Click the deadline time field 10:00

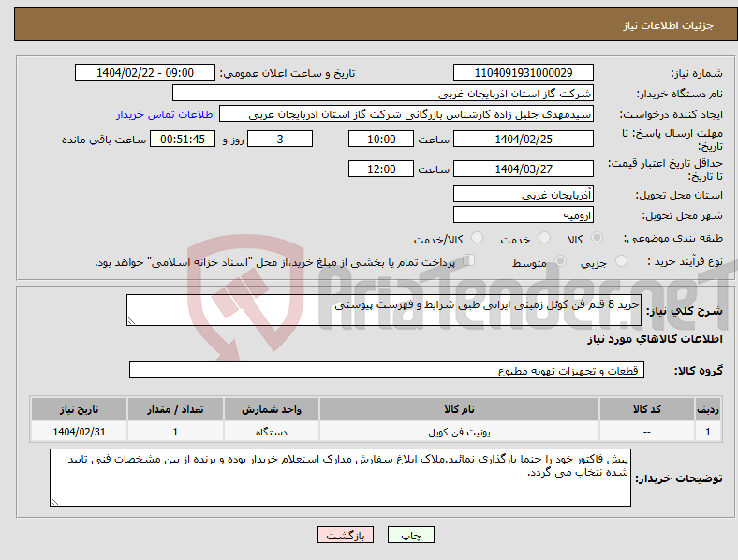click(x=381, y=139)
